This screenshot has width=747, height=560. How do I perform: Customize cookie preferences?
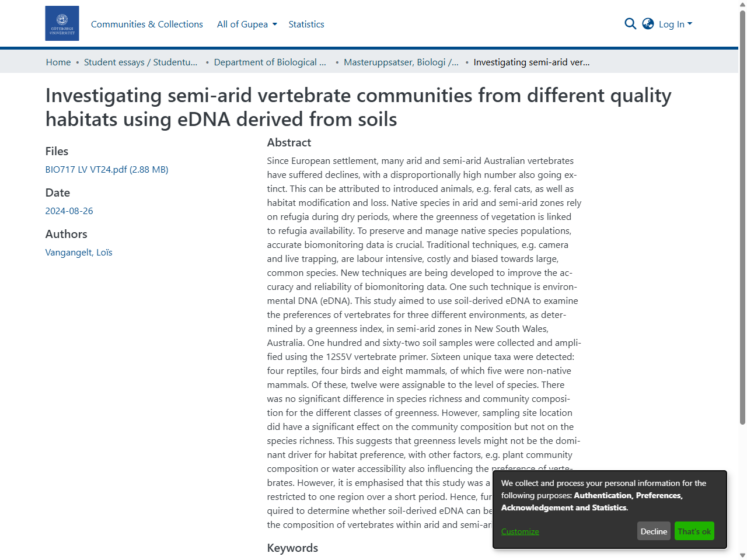click(x=519, y=531)
